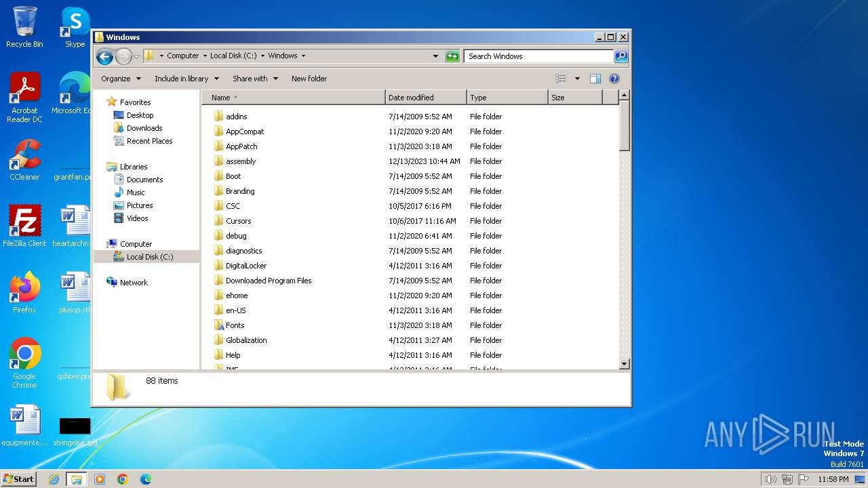Launch Acrobat Reader DC shortcut
The height and width of the screenshot is (488, 868).
pos(24,98)
